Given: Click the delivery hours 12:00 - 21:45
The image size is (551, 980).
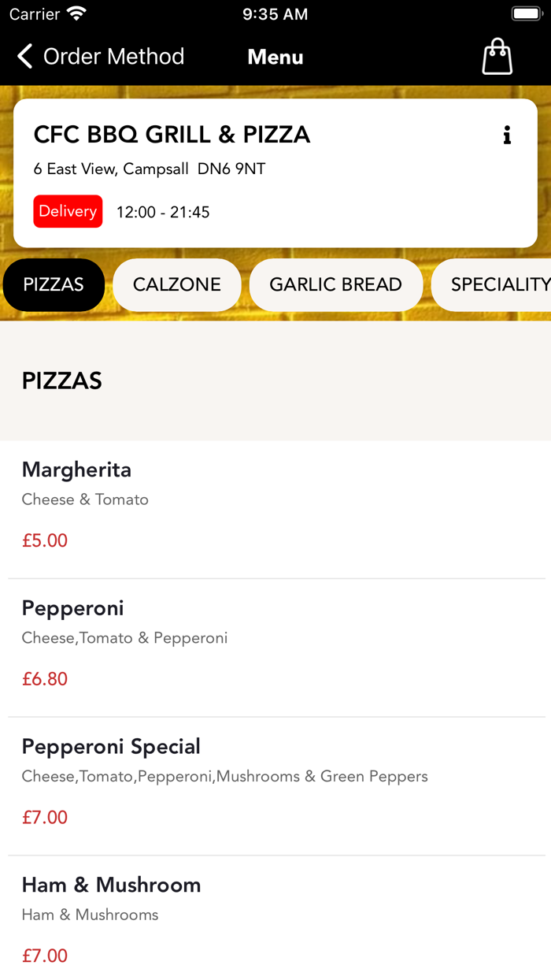Looking at the screenshot, I should point(162,211).
